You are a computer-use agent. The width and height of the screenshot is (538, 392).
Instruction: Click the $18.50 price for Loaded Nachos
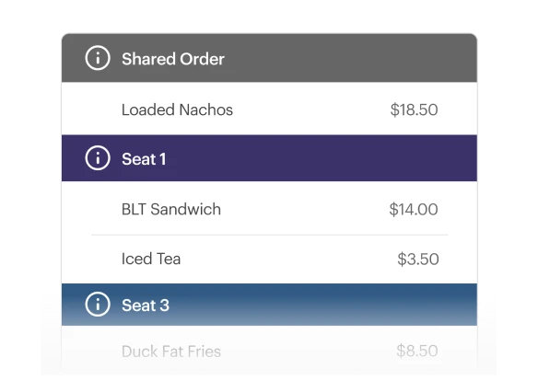pos(414,110)
